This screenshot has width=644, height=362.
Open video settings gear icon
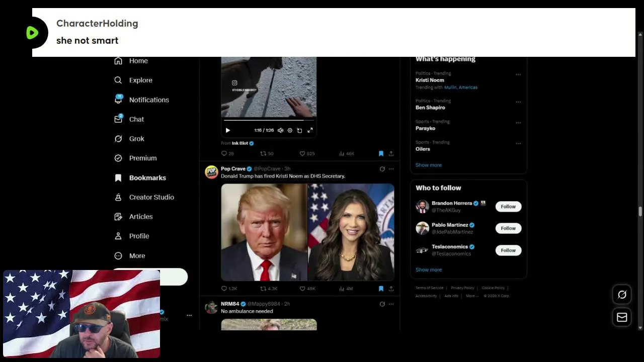coord(290,130)
